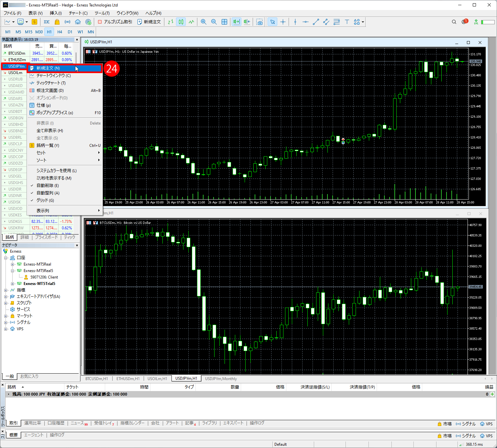Choose 新規注文 (N) from context menu
497x448 pixels.
click(65, 68)
